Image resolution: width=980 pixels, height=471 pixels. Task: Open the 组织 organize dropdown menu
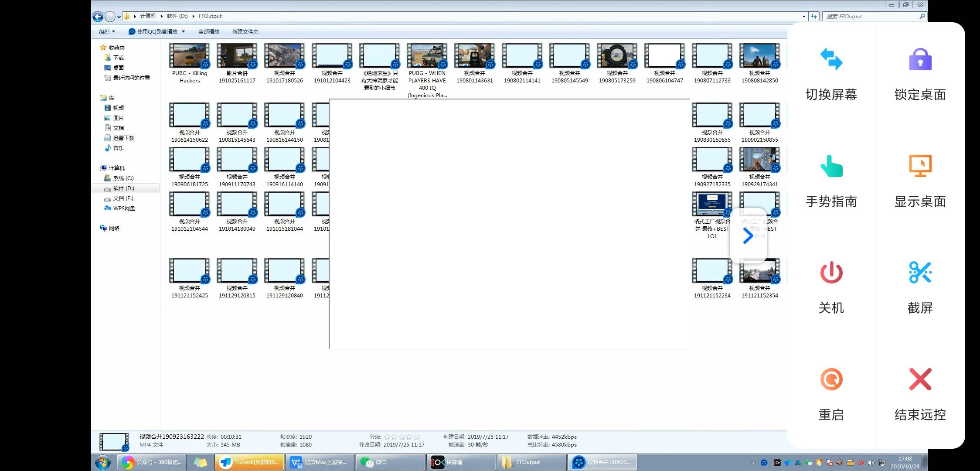(107, 31)
